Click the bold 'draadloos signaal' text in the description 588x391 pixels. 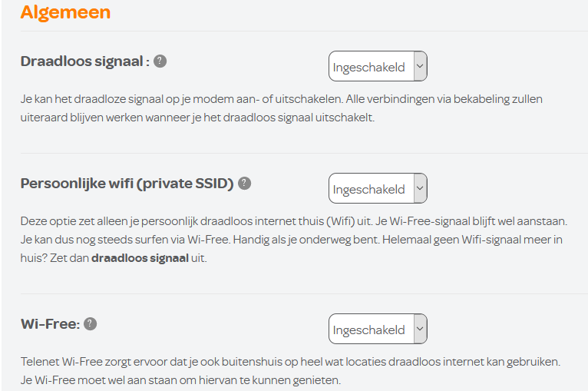[x=140, y=258]
